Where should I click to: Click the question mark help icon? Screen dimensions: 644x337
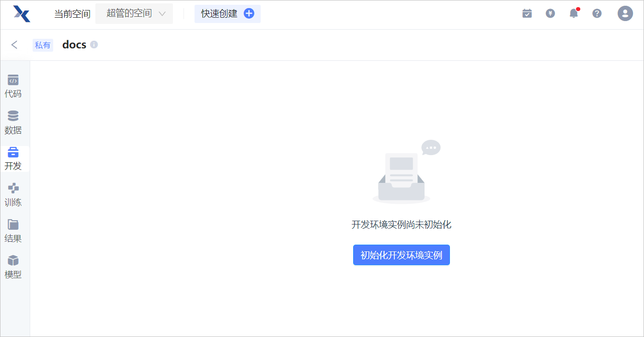pos(597,13)
